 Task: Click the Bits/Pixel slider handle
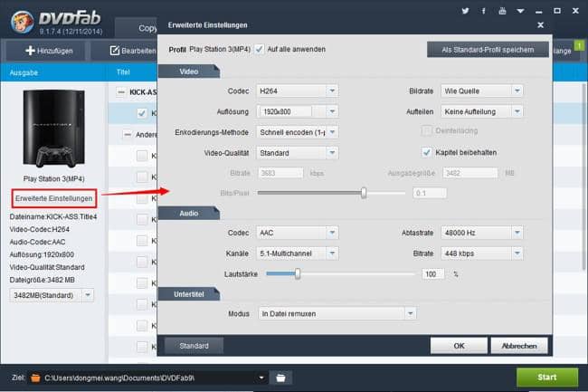[x=364, y=193]
